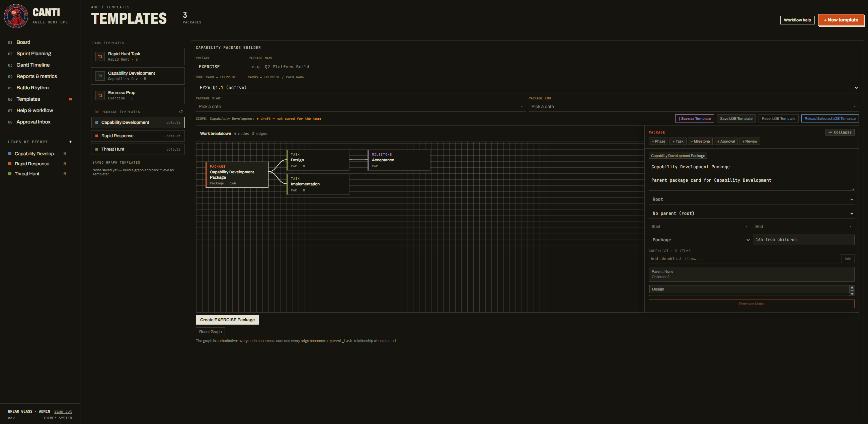868x424 pixels.
Task: Add a Task node
Action: (678, 142)
